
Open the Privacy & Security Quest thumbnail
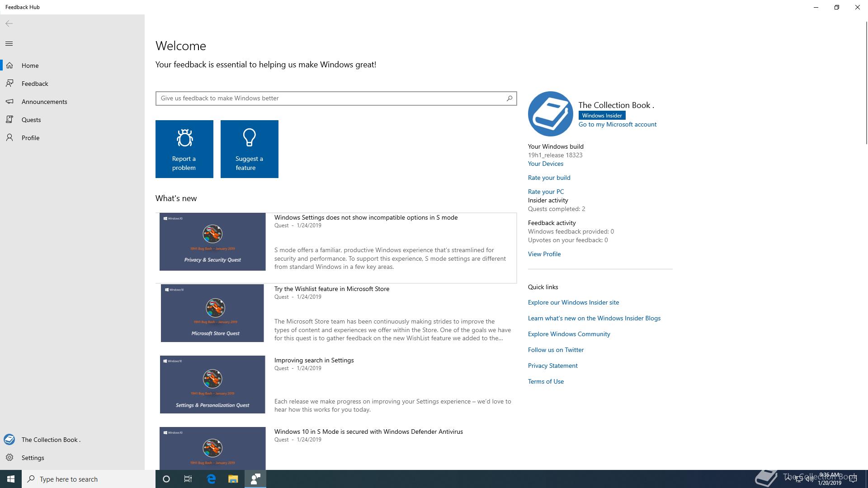tap(212, 242)
